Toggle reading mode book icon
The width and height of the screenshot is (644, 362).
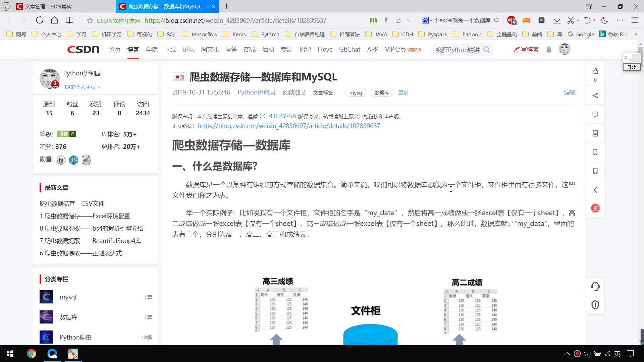click(373, 20)
